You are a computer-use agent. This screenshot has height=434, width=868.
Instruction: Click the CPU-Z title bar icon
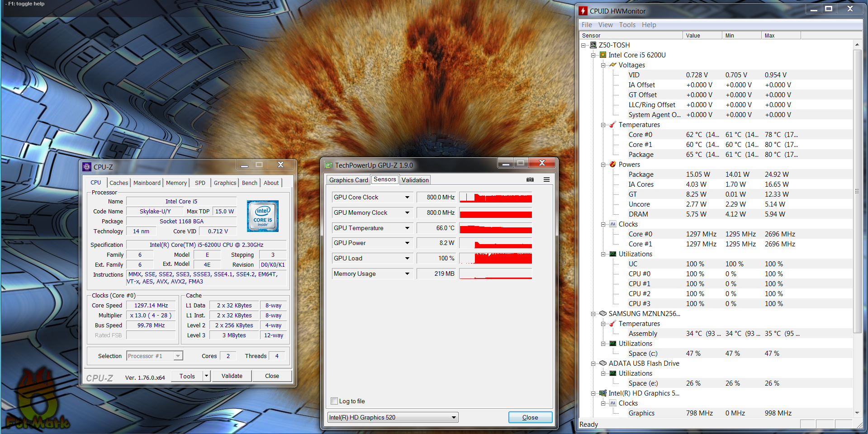[x=87, y=167]
